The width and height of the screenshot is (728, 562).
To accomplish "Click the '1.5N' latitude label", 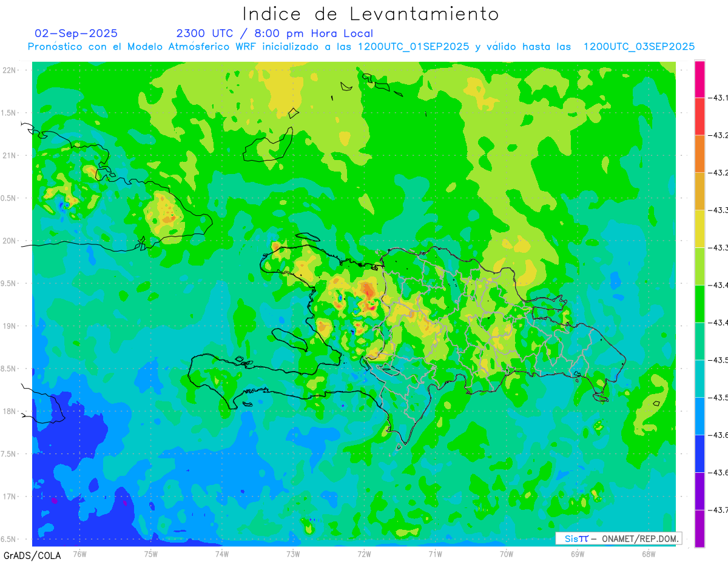I will pos(10,113).
